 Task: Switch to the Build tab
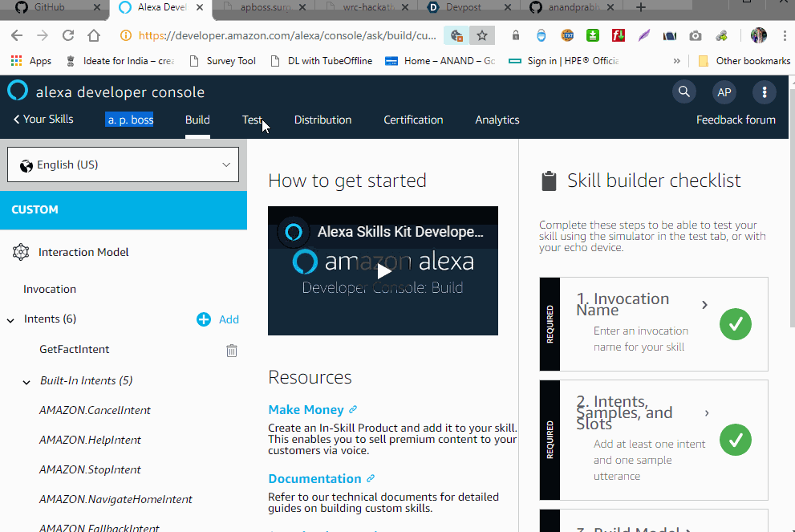point(197,120)
